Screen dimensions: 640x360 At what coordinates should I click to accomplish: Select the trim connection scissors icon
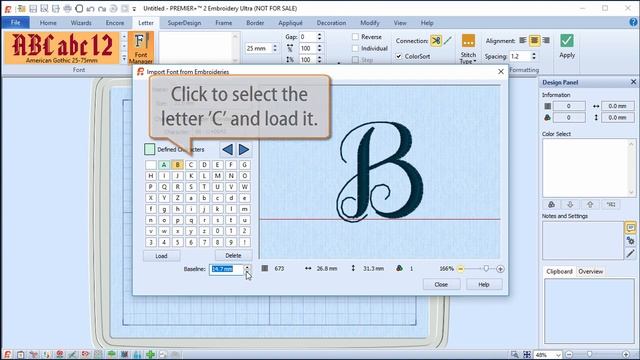pyautogui.click(x=436, y=41)
